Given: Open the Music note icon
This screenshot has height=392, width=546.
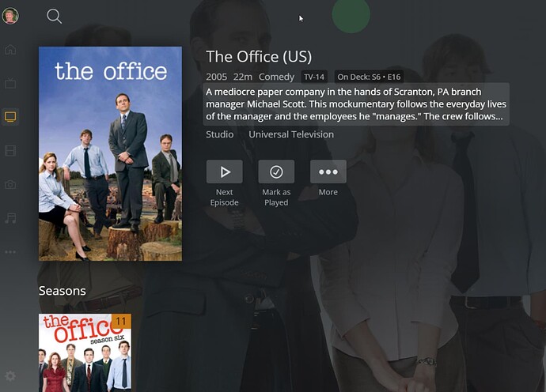Looking at the screenshot, I should click(x=10, y=218).
